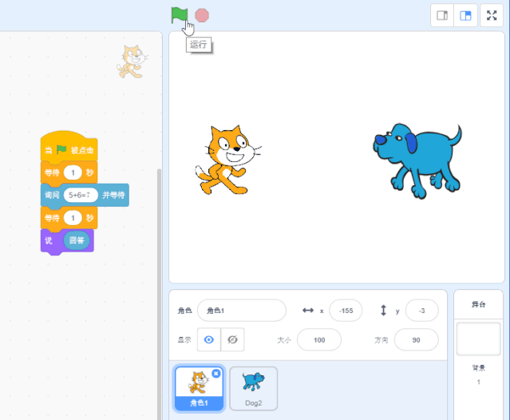The height and width of the screenshot is (420, 510).
Task: Enter full screen stage mode
Action: [x=492, y=15]
